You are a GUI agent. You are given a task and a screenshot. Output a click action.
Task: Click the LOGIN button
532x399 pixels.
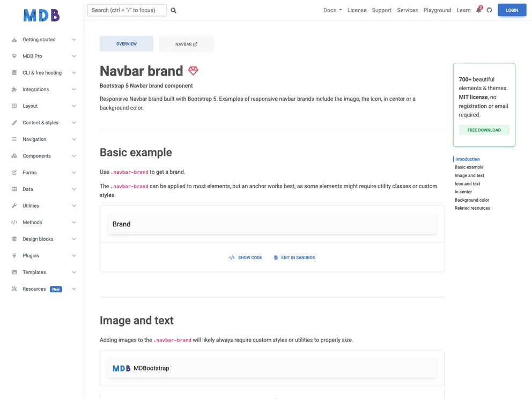(x=512, y=10)
